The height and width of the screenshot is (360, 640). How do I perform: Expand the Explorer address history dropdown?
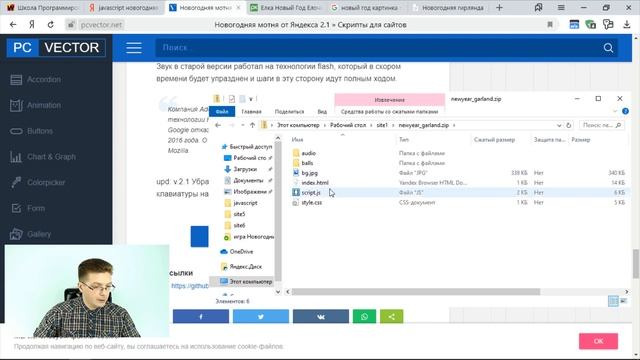pyautogui.click(x=559, y=125)
